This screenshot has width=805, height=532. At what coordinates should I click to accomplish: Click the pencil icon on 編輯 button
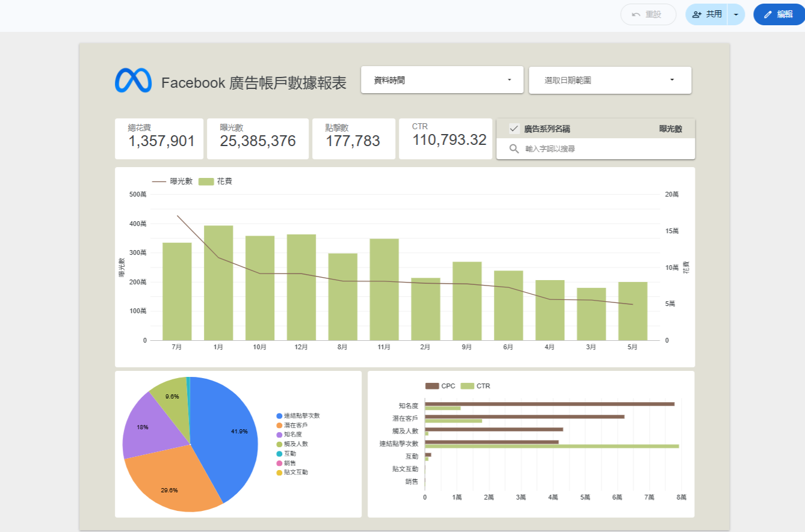pos(768,14)
